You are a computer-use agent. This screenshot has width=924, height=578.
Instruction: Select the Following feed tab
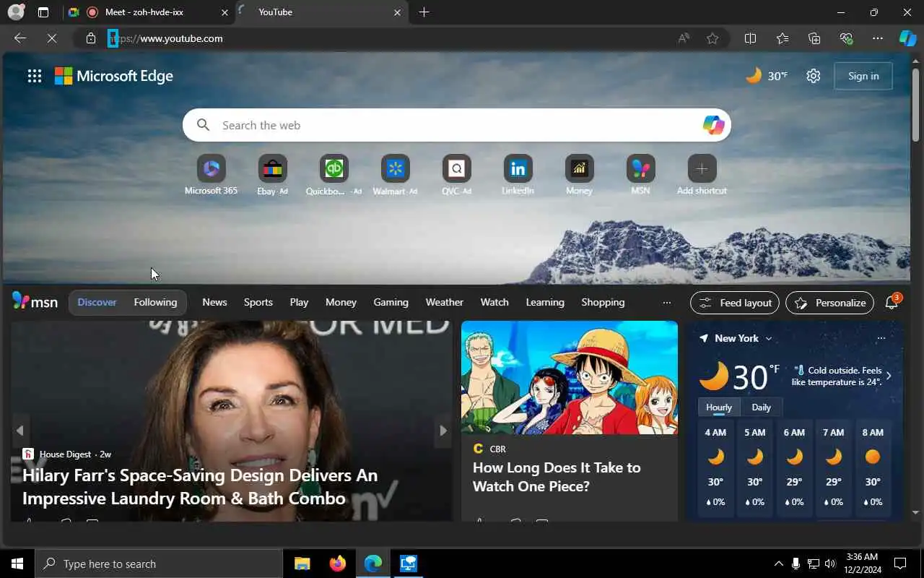click(x=155, y=302)
